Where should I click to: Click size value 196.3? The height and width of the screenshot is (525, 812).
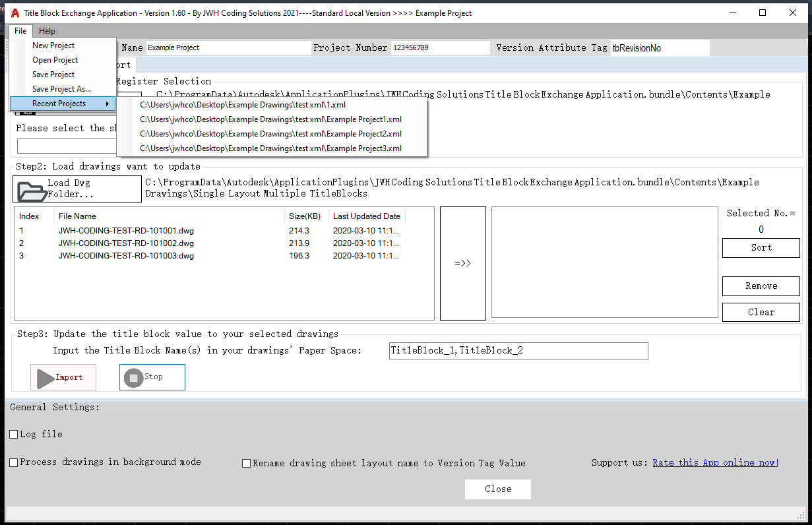(299, 256)
